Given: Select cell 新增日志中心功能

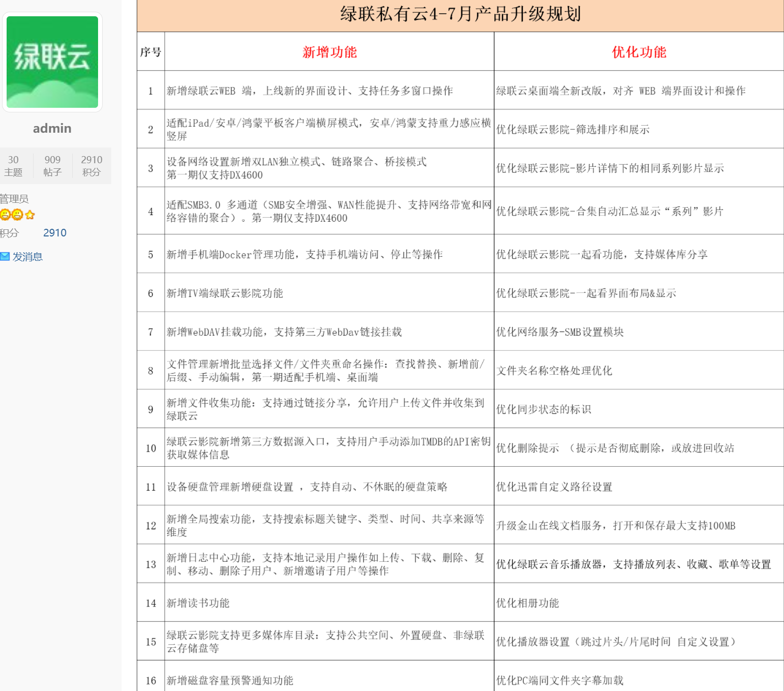Looking at the screenshot, I should (329, 564).
